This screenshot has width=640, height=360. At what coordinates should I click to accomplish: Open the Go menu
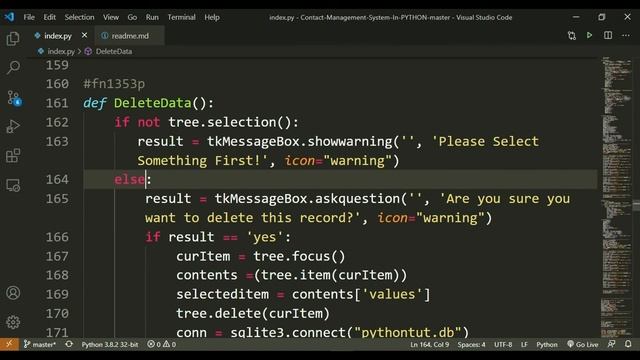tap(132, 17)
